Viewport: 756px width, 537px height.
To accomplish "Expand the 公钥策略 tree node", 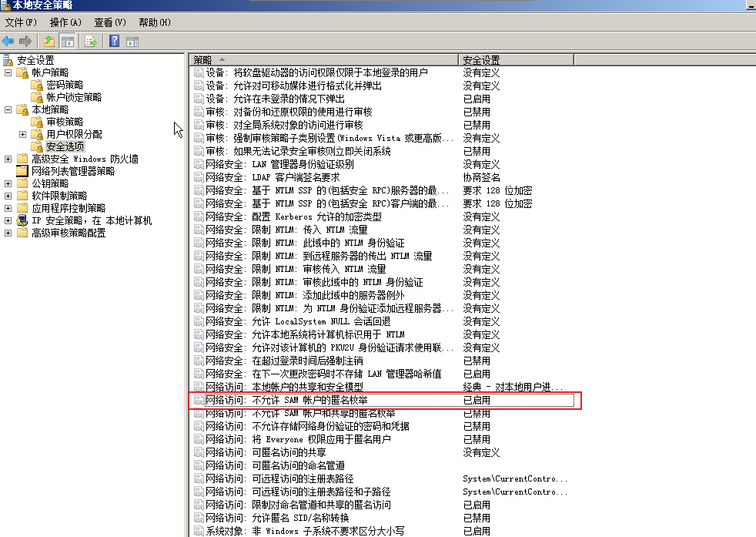I will (8, 183).
